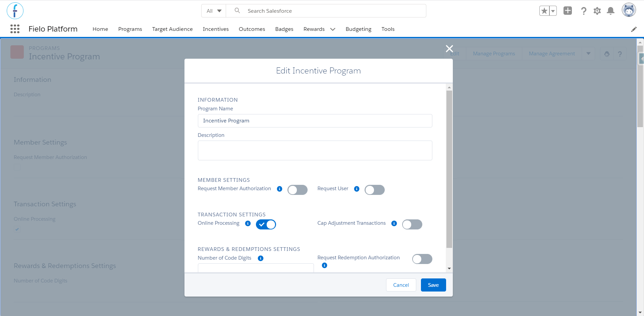The height and width of the screenshot is (316, 644).
Task: Toggle Cap Adjustment Transactions switch
Action: point(412,224)
